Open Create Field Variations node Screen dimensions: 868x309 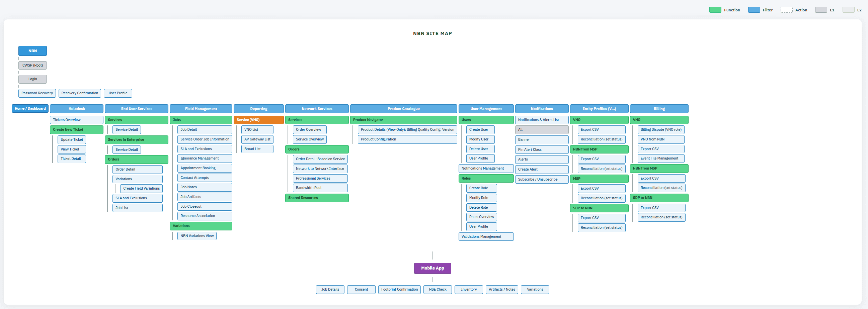tap(142, 189)
